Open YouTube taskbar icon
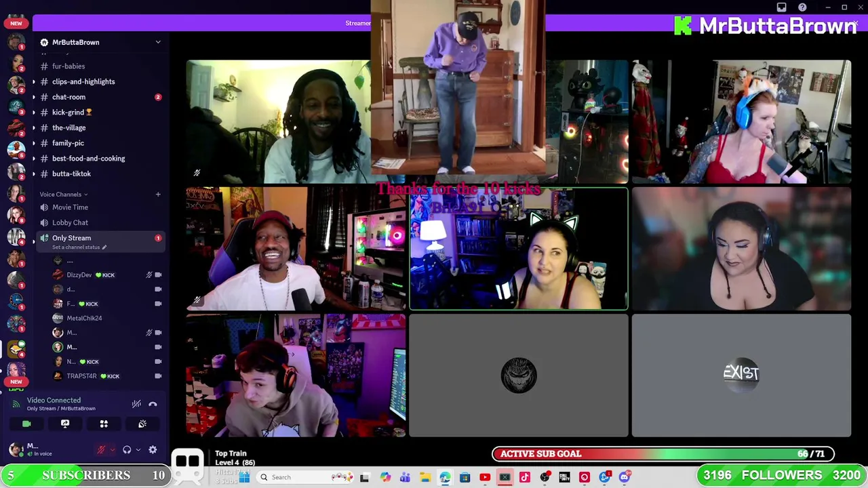 (485, 477)
